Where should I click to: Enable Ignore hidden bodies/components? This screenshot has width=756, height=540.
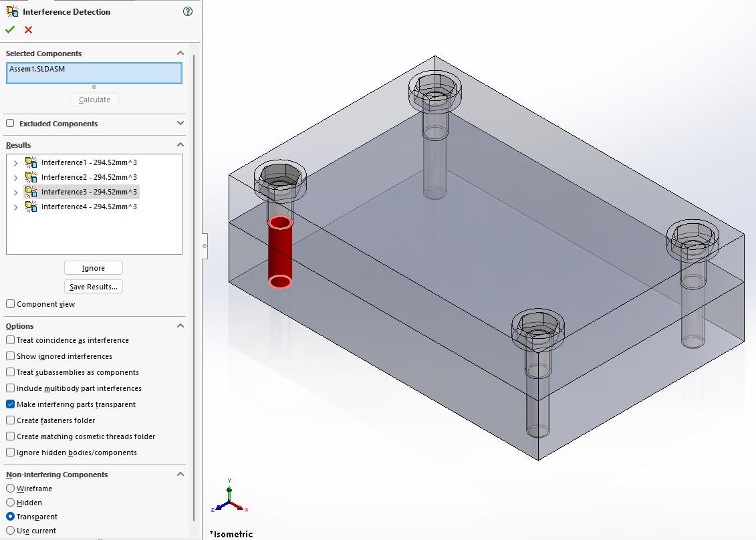pos(10,452)
